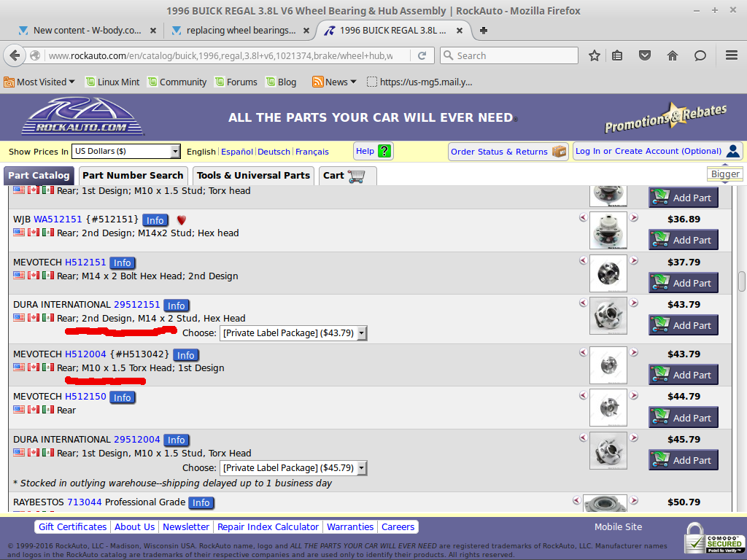The image size is (747, 560).
Task: Show next image for DURA 29512004
Action: [x=634, y=437]
